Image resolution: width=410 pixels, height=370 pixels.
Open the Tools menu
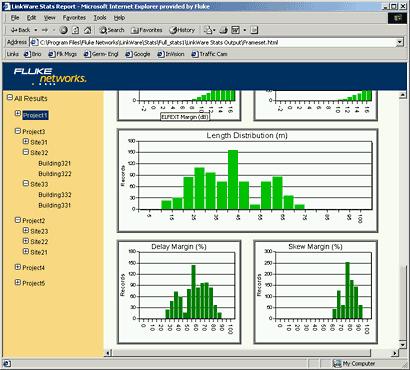point(100,18)
